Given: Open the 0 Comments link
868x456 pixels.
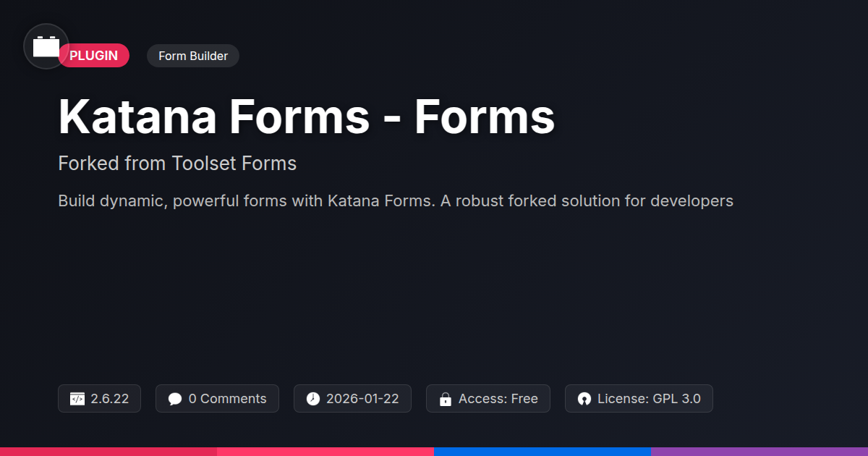Looking at the screenshot, I should click(227, 399).
